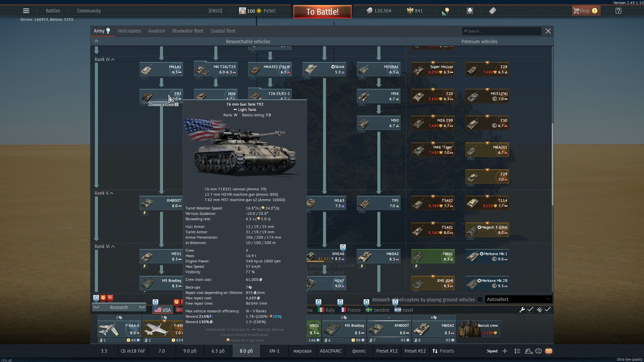Open the Presets manager

coord(443,351)
